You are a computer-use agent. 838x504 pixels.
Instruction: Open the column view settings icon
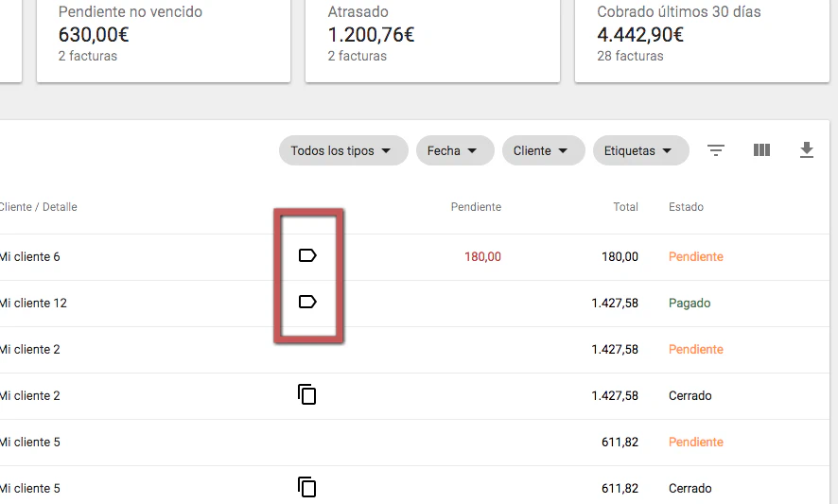(x=761, y=150)
